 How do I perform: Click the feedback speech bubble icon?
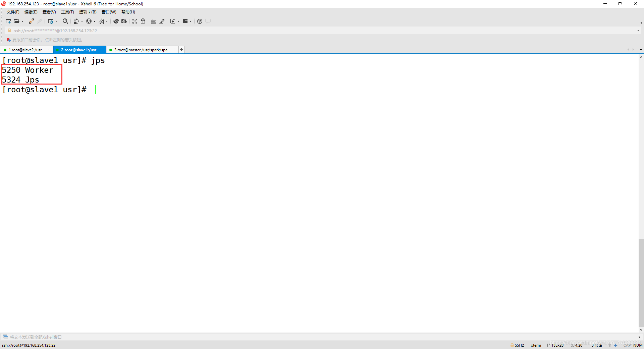point(208,21)
